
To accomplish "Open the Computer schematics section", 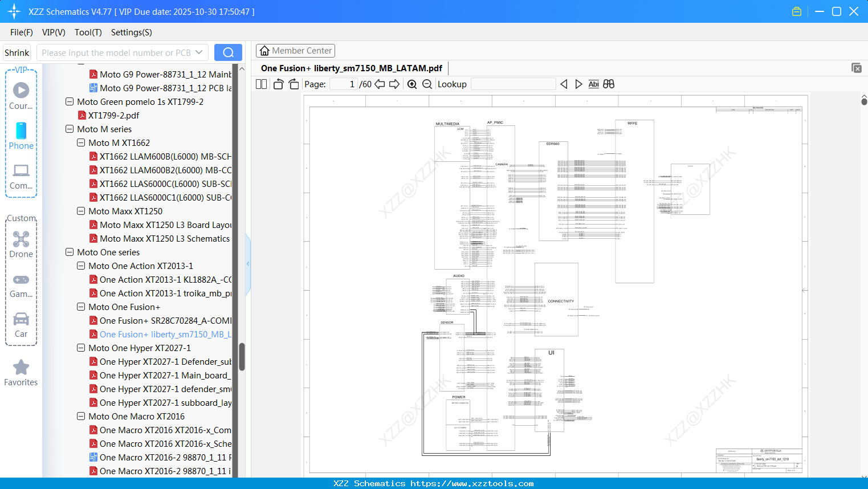I will click(21, 177).
